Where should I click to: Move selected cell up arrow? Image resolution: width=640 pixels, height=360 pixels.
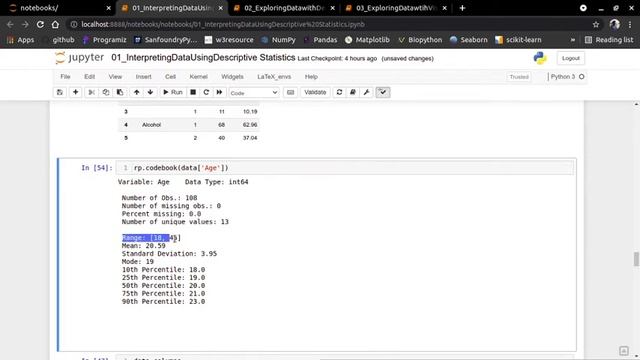point(136,92)
